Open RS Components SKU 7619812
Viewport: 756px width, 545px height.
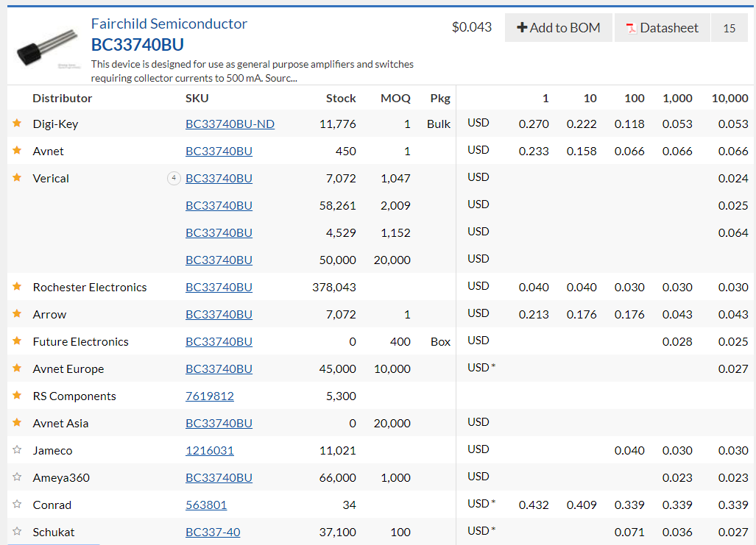coord(210,396)
